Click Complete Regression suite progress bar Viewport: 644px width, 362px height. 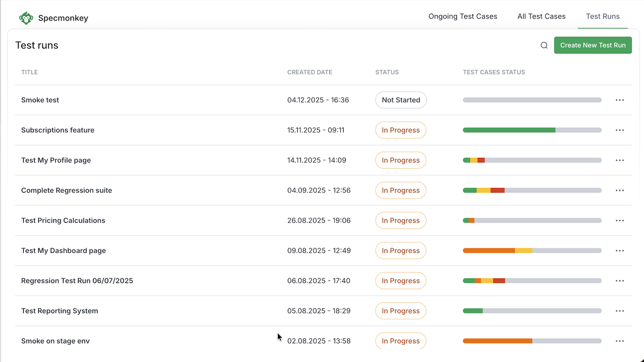pos(532,191)
